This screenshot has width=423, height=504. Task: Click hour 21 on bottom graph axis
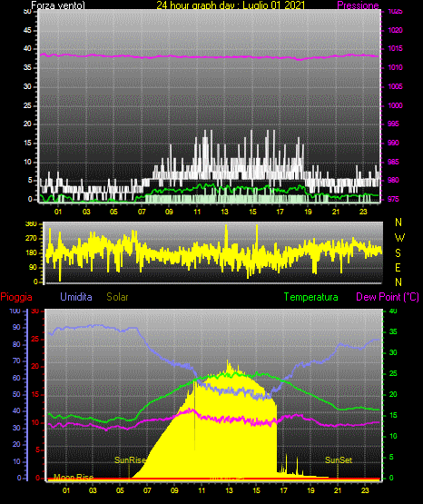tap(338, 490)
